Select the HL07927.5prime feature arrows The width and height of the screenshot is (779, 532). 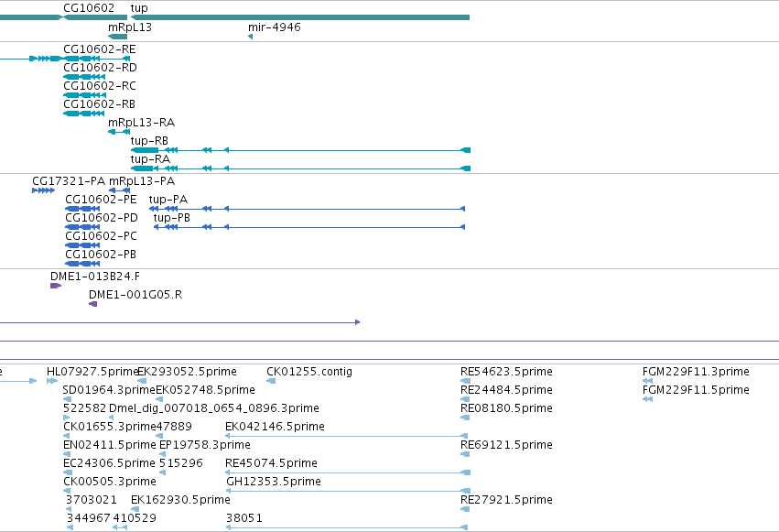[x=52, y=381]
